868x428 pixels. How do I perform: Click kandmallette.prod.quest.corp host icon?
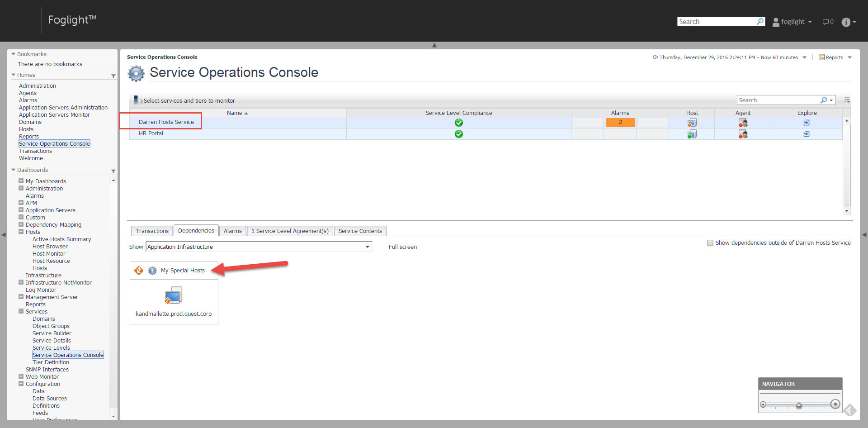(173, 295)
